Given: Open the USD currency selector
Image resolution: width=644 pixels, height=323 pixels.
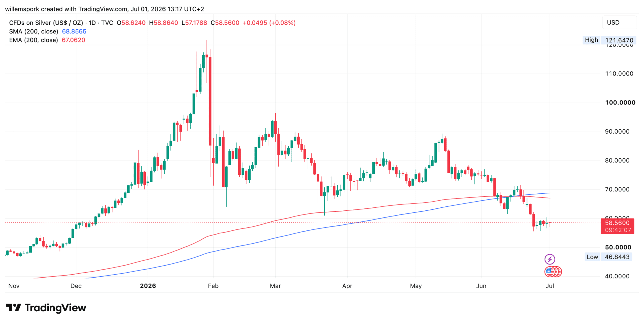Looking at the screenshot, I should 613,22.
